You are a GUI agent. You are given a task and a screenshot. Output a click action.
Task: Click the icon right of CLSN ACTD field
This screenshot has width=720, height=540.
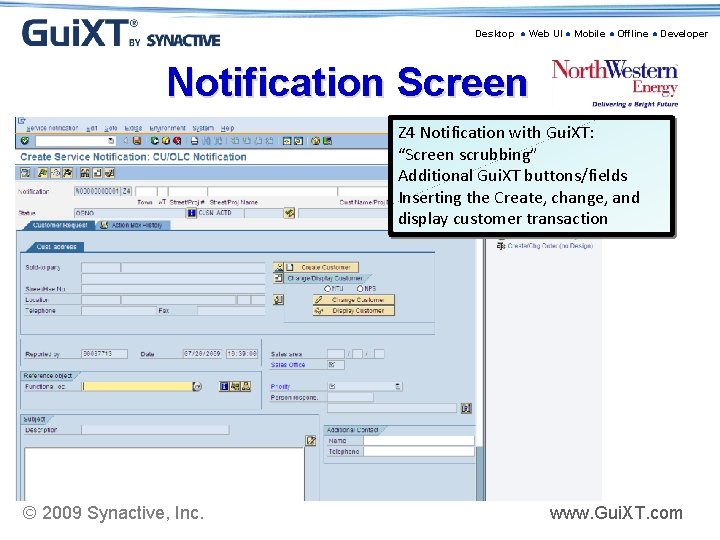(289, 213)
